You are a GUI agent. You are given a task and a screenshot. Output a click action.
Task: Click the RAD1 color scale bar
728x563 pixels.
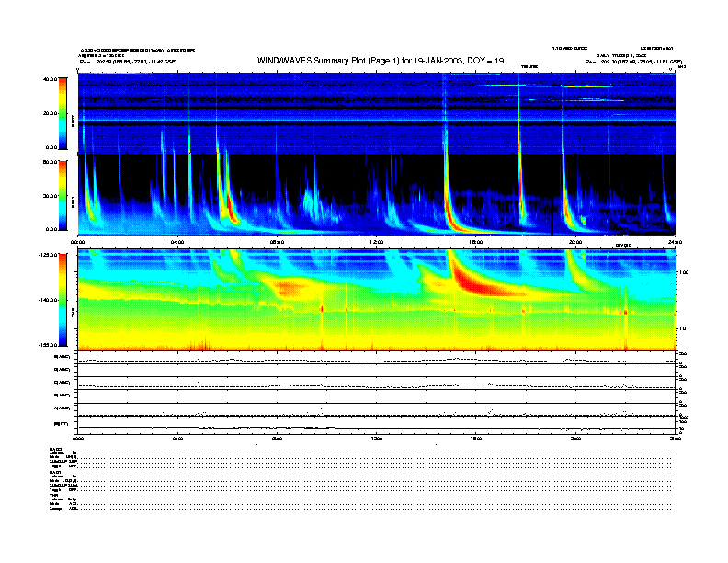tap(63, 196)
